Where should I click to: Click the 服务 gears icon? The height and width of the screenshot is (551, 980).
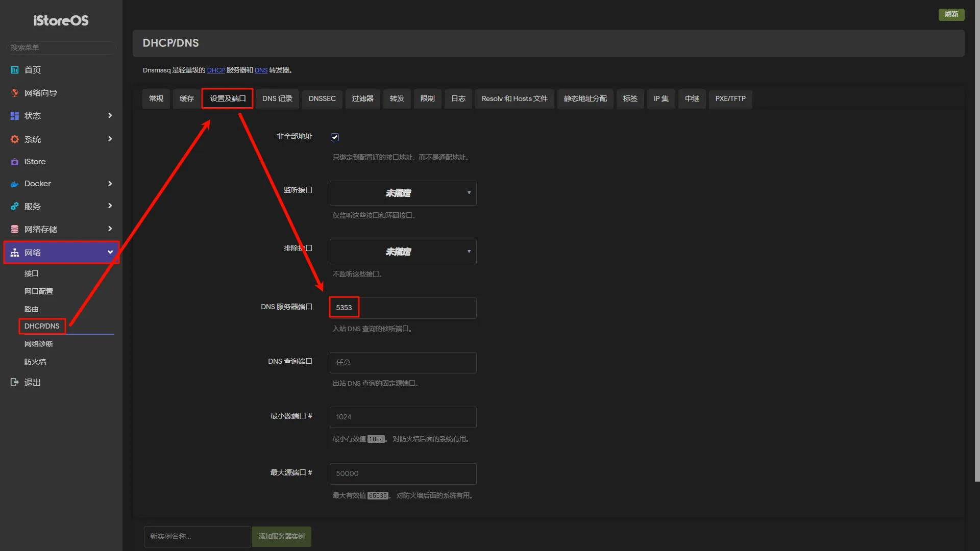point(15,206)
